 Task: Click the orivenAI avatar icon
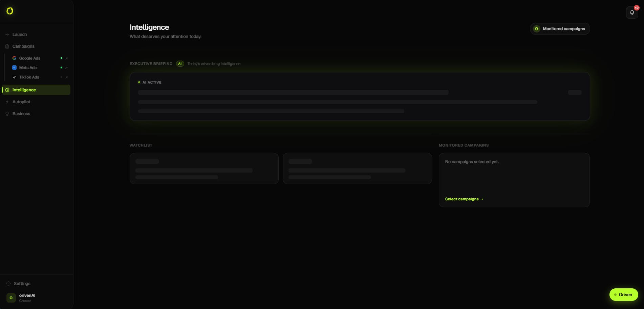click(11, 298)
